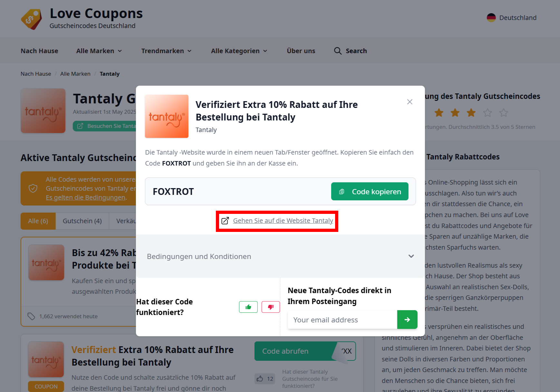Click the Hat dieser Code funktioniert? text
The image size is (560, 392).
(x=164, y=307)
